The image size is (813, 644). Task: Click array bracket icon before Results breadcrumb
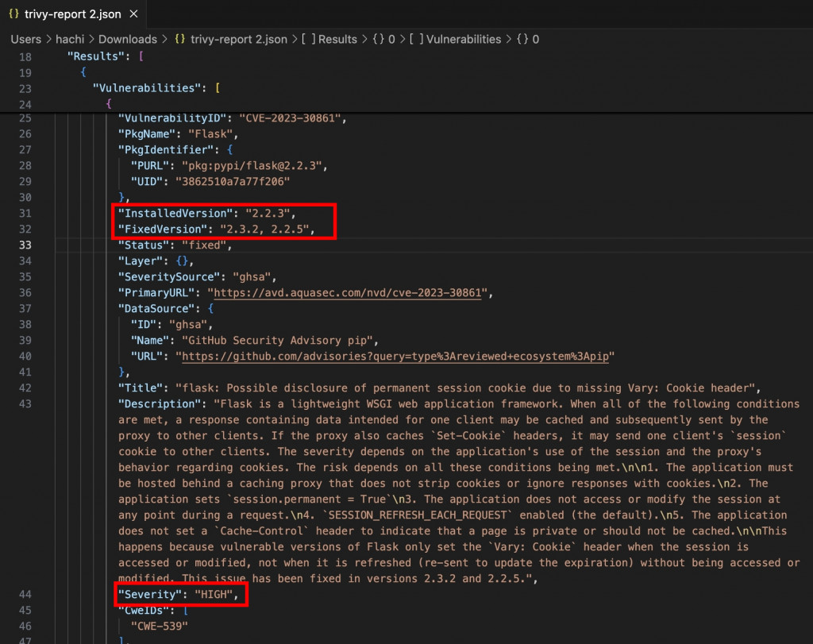pos(309,40)
